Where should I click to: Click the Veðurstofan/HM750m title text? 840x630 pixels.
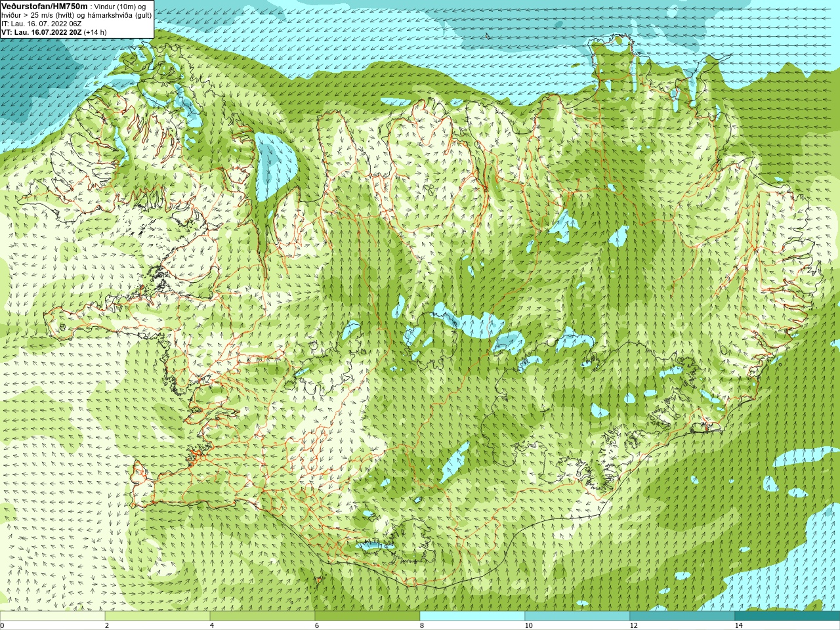(x=45, y=6)
